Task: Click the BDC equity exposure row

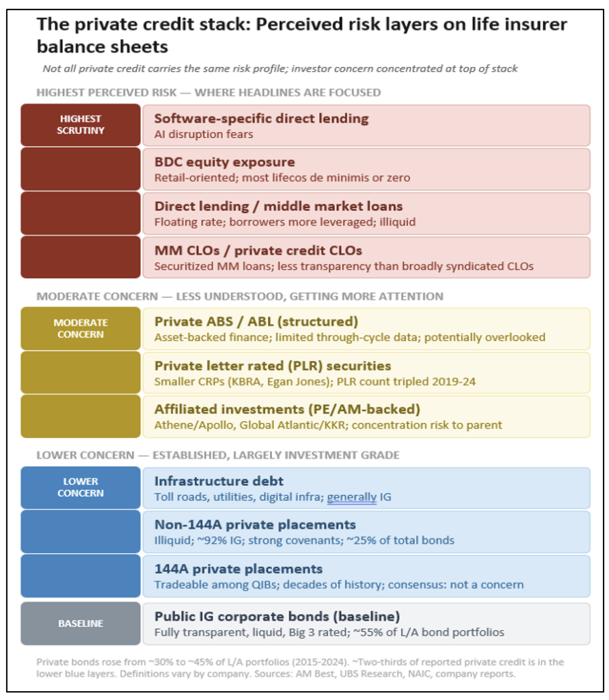Action: [366, 170]
